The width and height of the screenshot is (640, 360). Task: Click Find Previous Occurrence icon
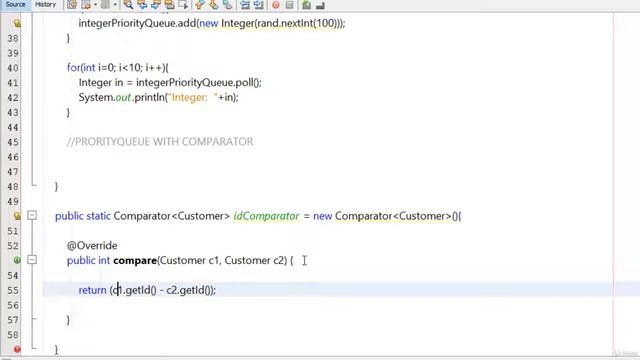pyautogui.click(x=142, y=5)
